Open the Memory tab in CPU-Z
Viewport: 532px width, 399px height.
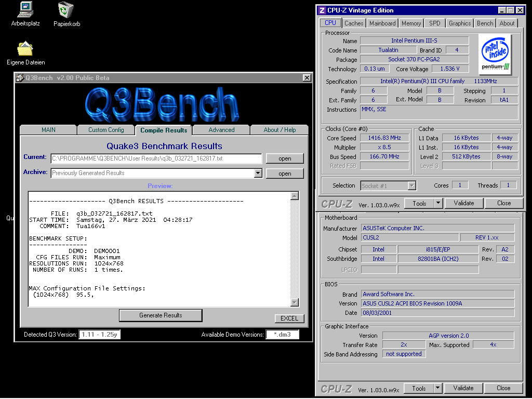click(x=411, y=23)
